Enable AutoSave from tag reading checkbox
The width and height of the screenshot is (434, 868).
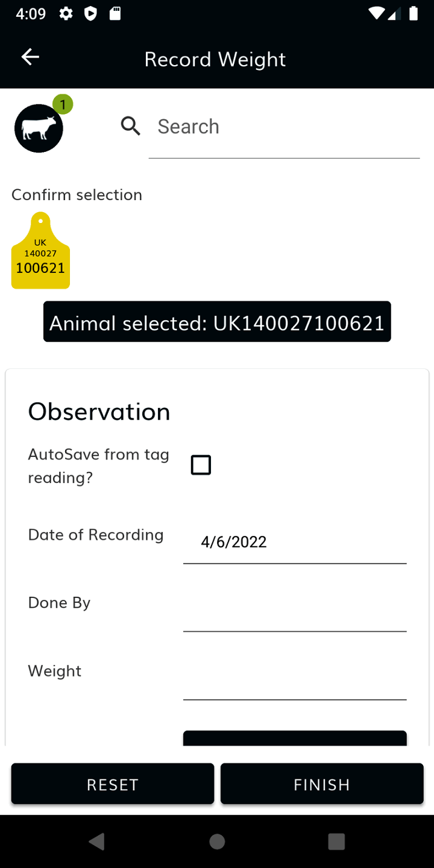[201, 465]
